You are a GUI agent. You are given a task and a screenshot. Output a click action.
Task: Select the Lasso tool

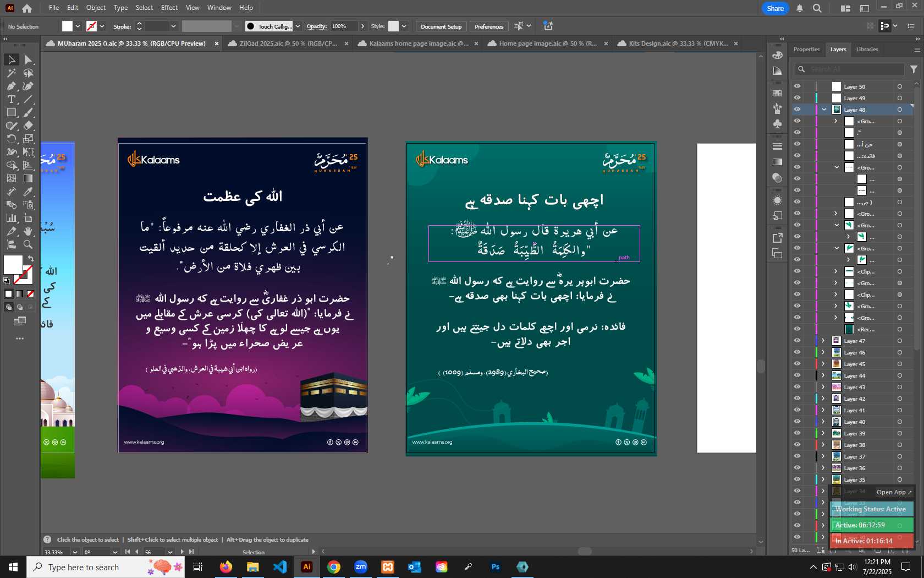click(29, 73)
